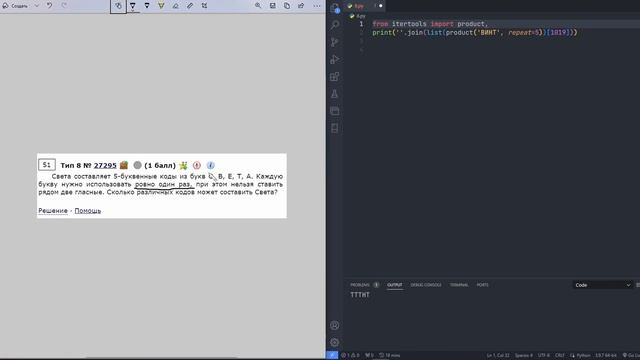Click the bottom-most icon in the activity bar group
This screenshot has height=360, width=640.
[x=335, y=128]
